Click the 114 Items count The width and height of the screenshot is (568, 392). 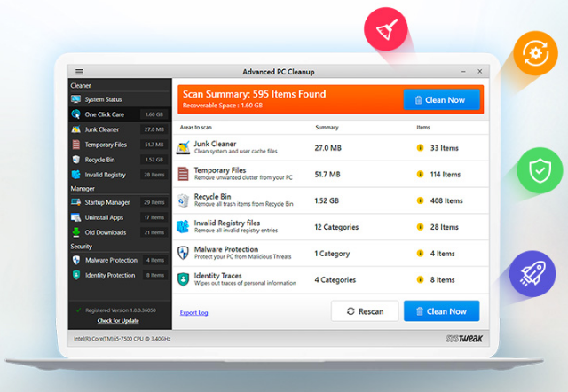[x=446, y=174]
